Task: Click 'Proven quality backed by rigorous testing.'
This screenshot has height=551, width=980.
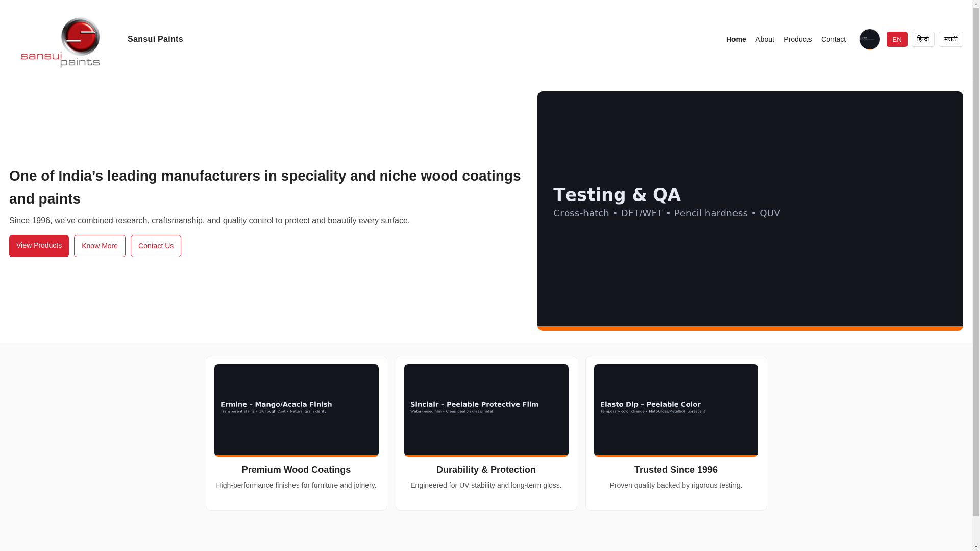Action: [676, 485]
